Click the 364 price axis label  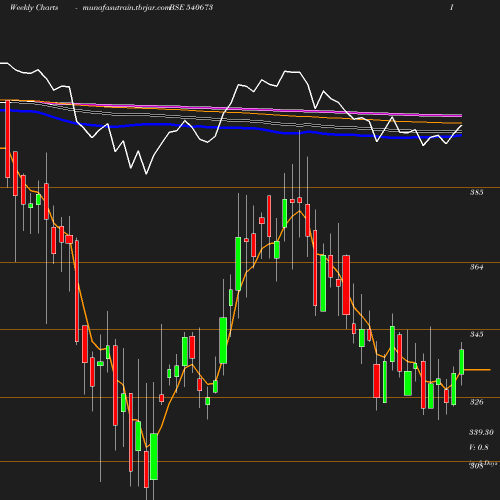coord(476,267)
